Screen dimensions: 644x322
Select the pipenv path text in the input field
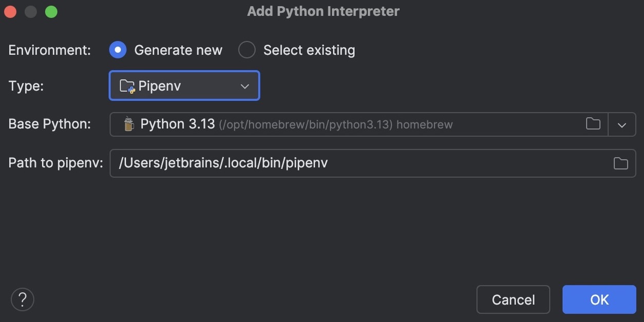(223, 163)
